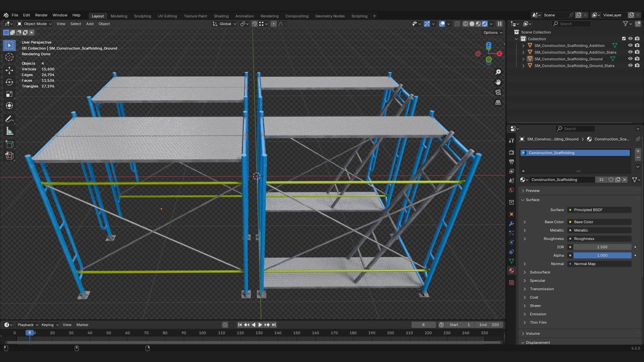Switch perspective/orthographic grid icon
The width and height of the screenshot is (644, 362).
tap(498, 102)
